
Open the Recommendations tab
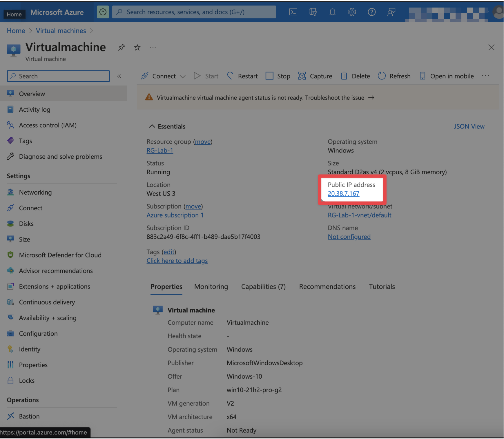click(x=327, y=286)
